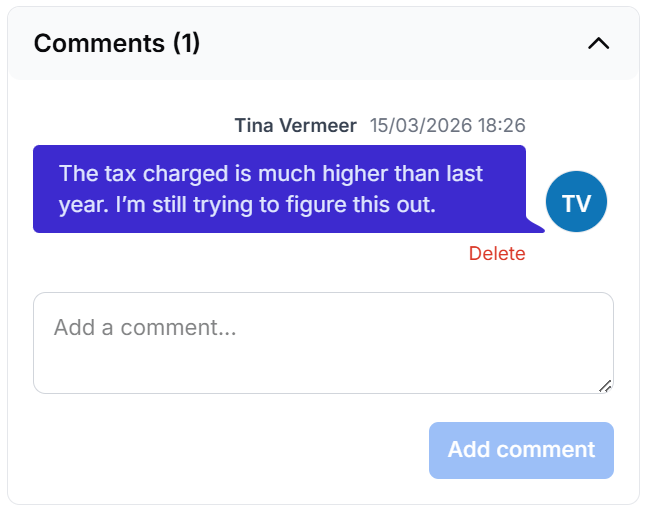The image size is (648, 509).
Task: Click the "Add a comment..." placeholder text
Action: tap(145, 327)
